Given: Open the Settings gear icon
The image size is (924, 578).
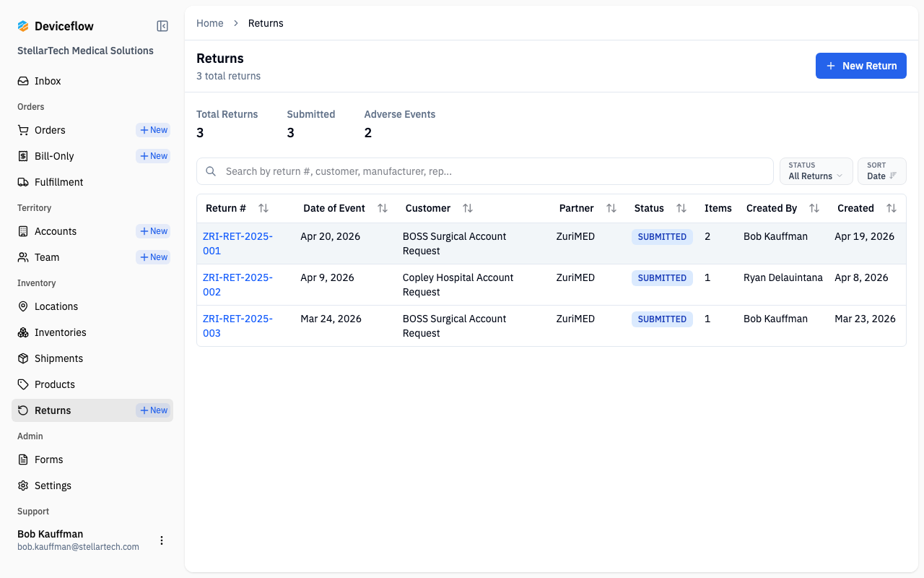Looking at the screenshot, I should pos(23,486).
